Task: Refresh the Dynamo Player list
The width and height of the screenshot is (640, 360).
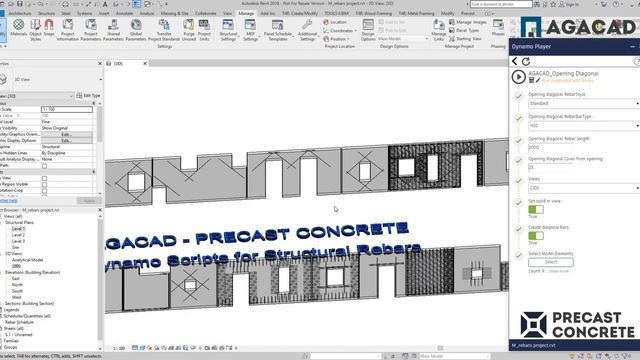Action: [x=526, y=61]
